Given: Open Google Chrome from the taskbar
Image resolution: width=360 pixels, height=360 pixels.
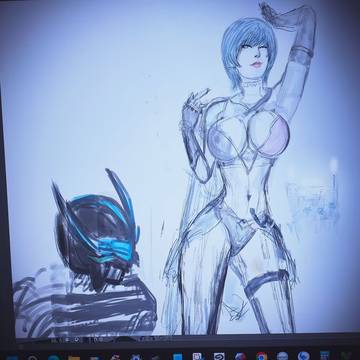Looking at the screenshot, I should click(262, 357).
